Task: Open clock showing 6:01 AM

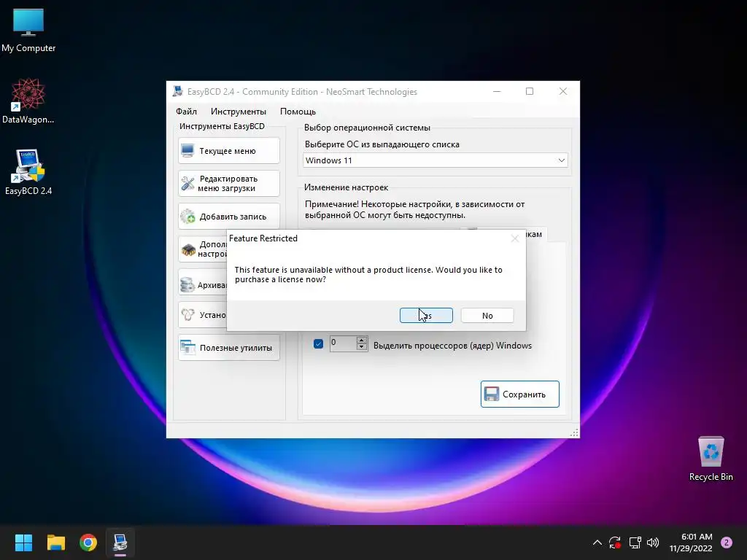Action: coord(691,542)
